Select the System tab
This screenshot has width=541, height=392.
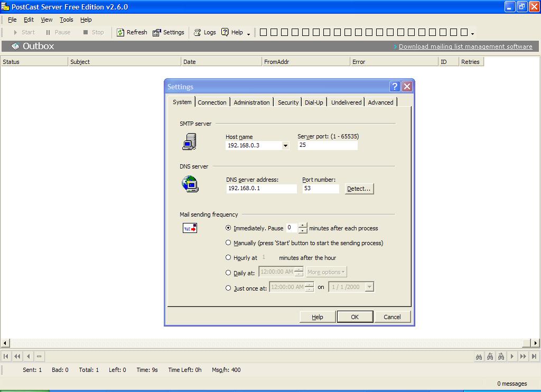click(x=182, y=102)
